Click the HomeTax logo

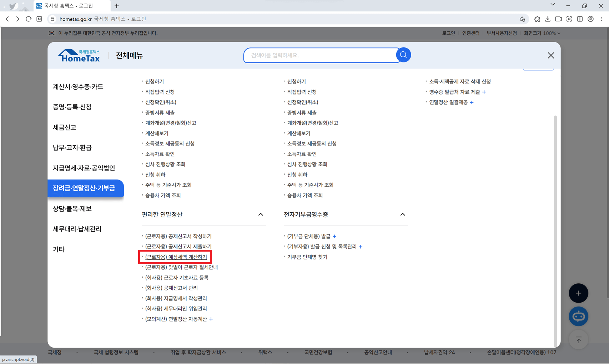coord(79,55)
